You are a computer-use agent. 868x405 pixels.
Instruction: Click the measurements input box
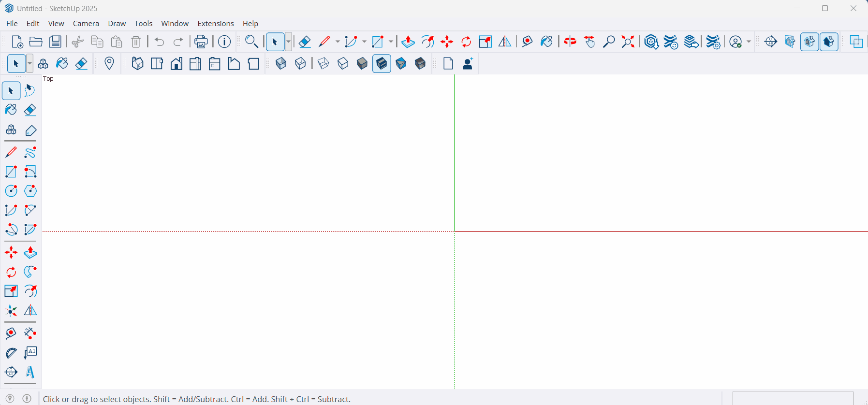click(793, 398)
